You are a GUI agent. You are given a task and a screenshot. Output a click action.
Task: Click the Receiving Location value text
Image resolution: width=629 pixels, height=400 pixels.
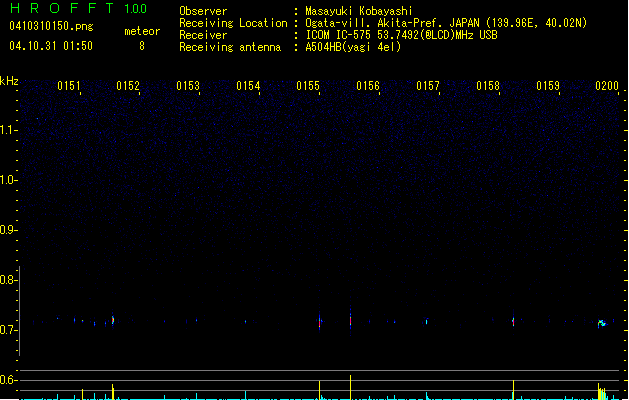(446, 23)
